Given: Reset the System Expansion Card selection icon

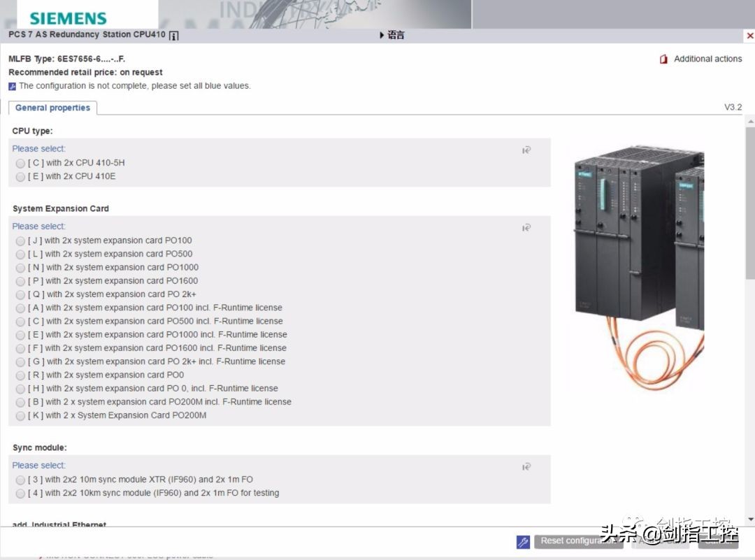Looking at the screenshot, I should 526,228.
